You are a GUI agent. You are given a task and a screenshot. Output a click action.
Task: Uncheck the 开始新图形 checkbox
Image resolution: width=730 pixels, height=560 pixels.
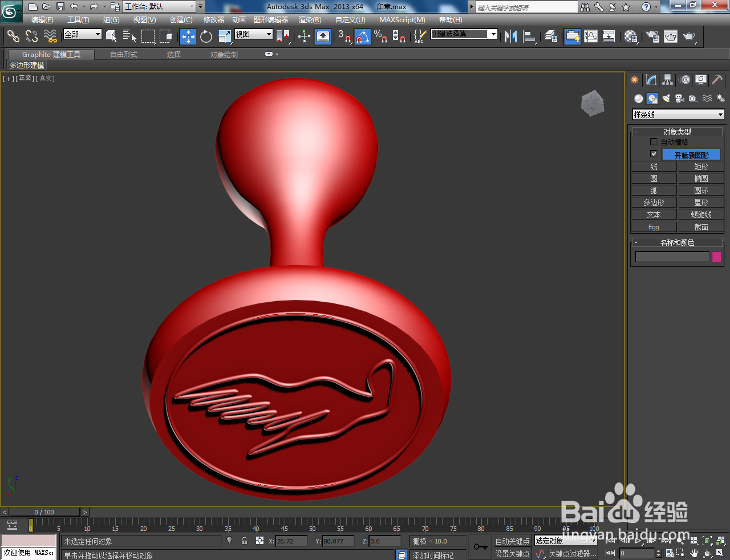pyautogui.click(x=654, y=153)
